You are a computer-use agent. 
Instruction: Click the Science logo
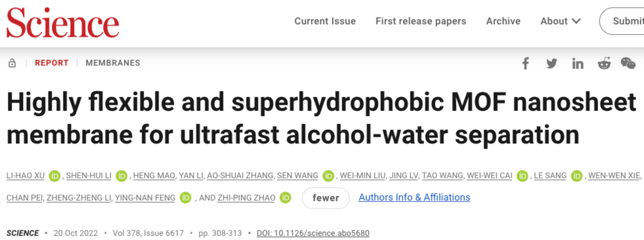[63, 23]
